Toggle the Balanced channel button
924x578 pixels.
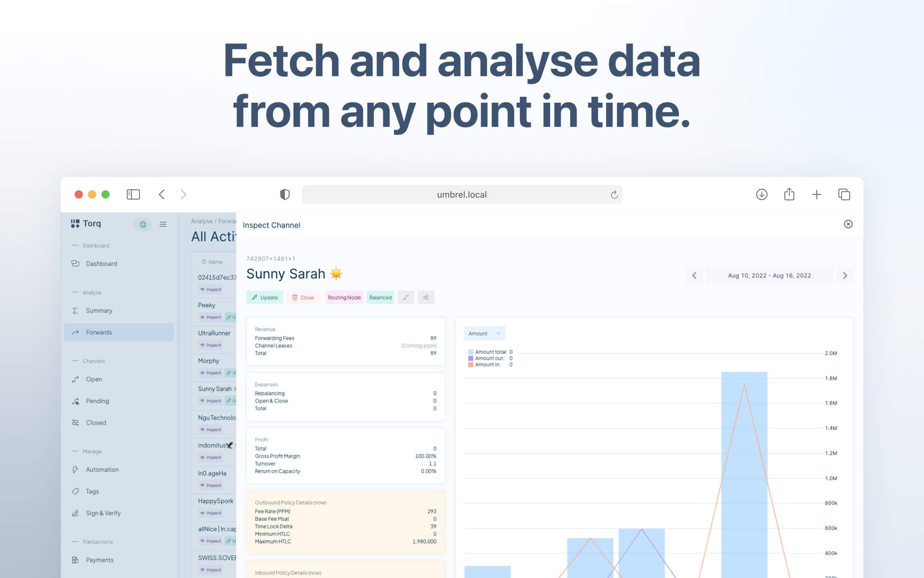[x=380, y=298]
